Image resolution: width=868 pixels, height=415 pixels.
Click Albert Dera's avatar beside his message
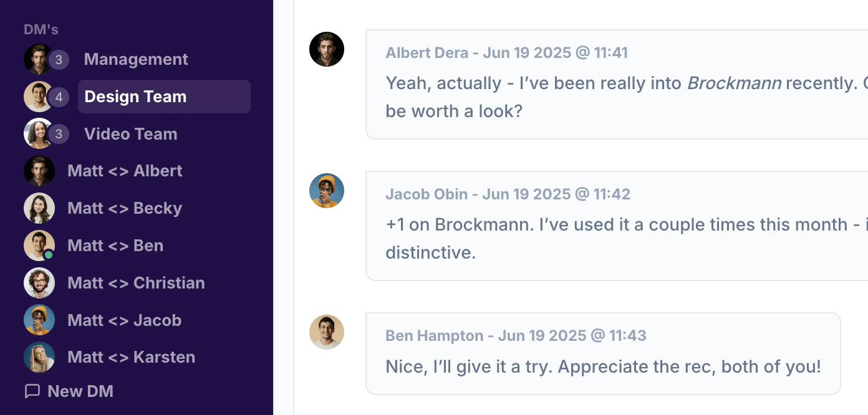pyautogui.click(x=327, y=49)
